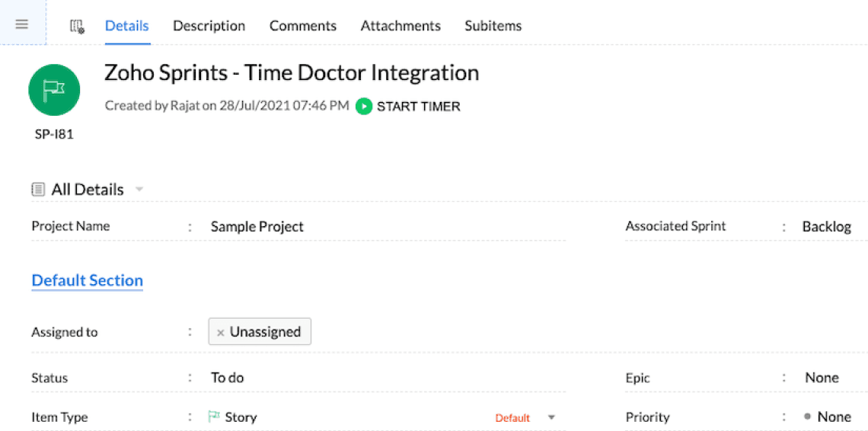Click the green story flag avatar icon
The image size is (868, 431).
pyautogui.click(x=54, y=90)
